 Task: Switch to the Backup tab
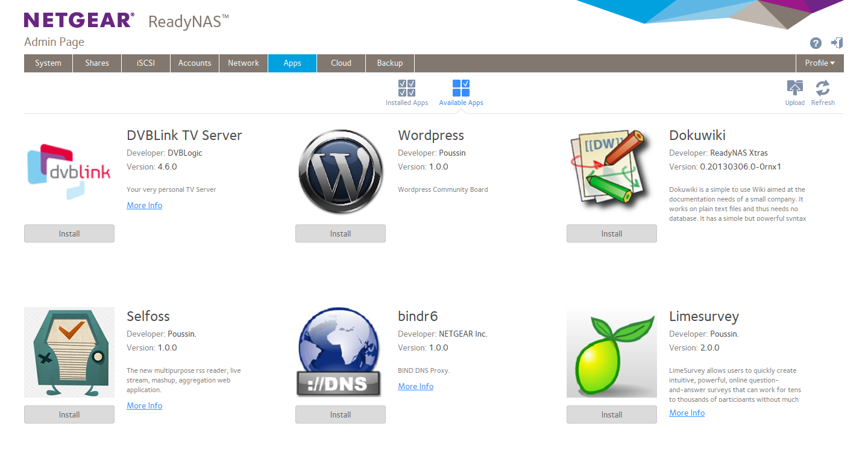pyautogui.click(x=390, y=63)
